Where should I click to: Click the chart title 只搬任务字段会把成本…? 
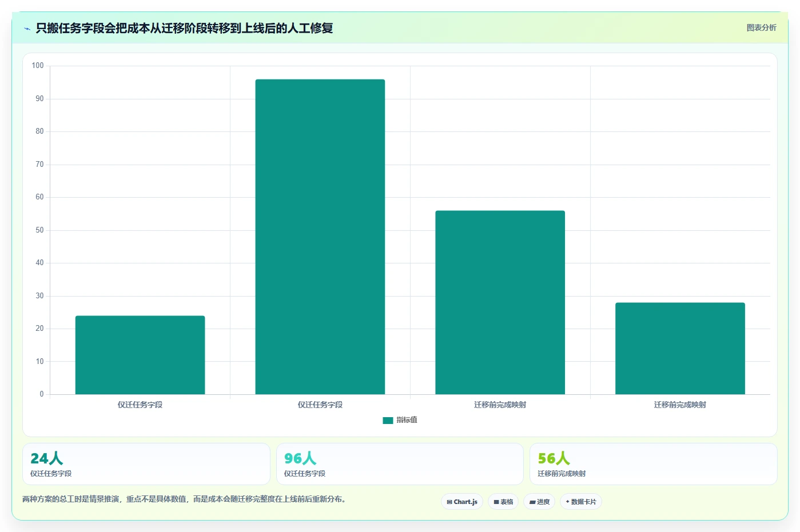point(184,28)
